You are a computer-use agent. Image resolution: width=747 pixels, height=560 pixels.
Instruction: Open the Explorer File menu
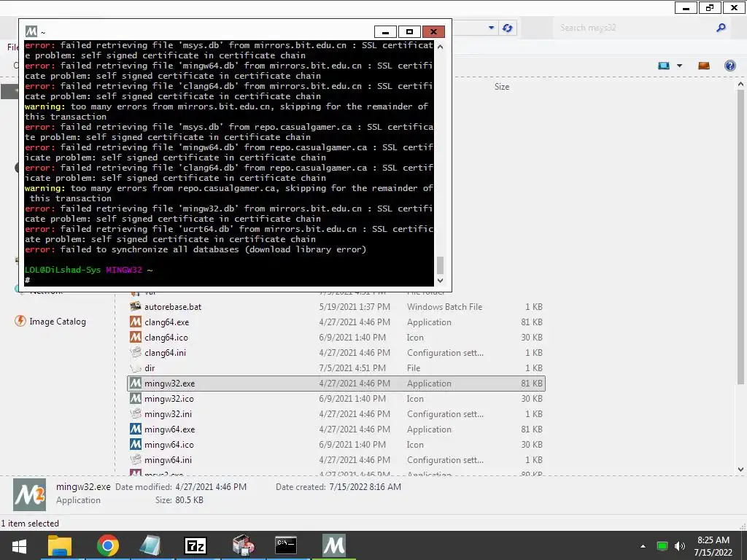coord(13,47)
